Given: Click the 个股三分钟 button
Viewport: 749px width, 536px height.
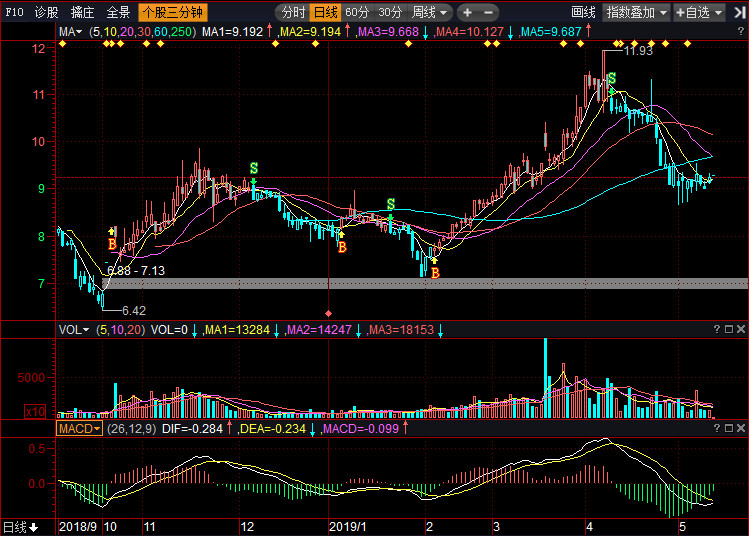Looking at the screenshot, I should [x=172, y=13].
